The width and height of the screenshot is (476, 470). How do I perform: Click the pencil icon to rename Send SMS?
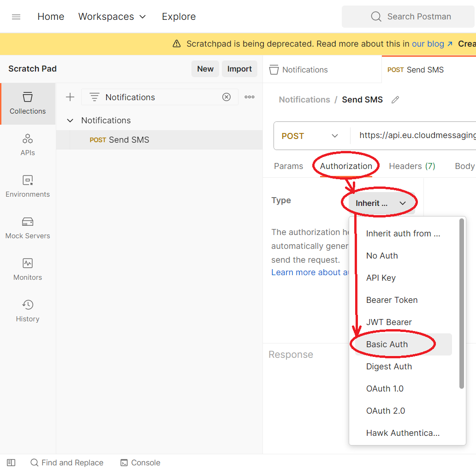point(395,100)
